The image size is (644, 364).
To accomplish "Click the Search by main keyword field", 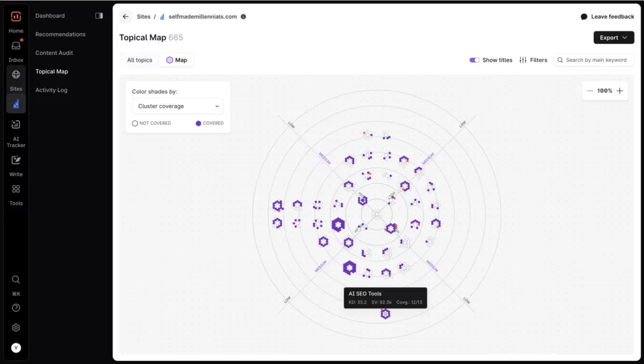I will 596,60.
